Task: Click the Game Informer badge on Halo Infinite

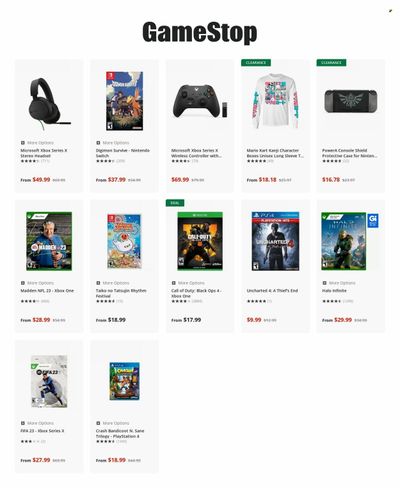Action: click(373, 221)
